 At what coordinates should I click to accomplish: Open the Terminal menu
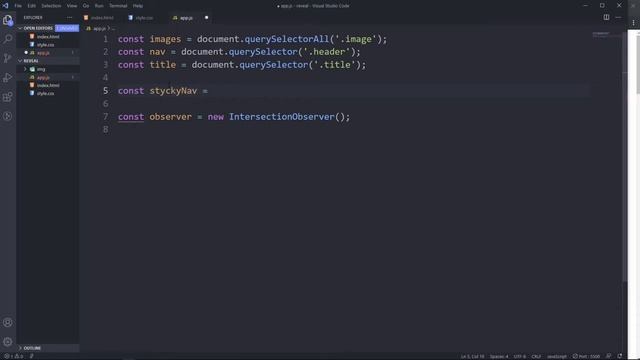click(x=118, y=6)
